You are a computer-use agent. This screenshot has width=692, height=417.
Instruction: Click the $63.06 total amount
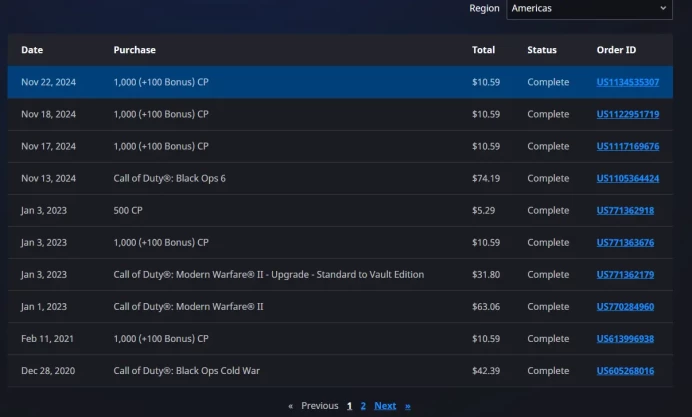pyautogui.click(x=486, y=307)
